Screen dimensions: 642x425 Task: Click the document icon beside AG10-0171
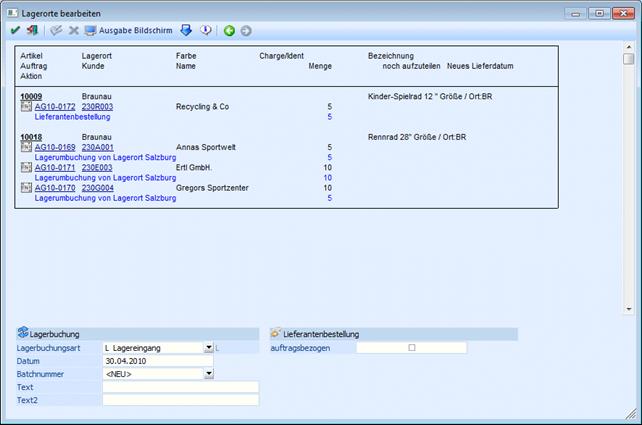click(x=26, y=167)
